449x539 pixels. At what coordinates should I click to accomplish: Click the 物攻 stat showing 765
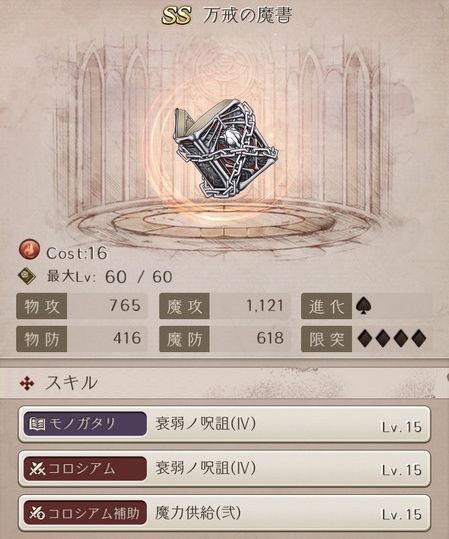pyautogui.click(x=81, y=306)
